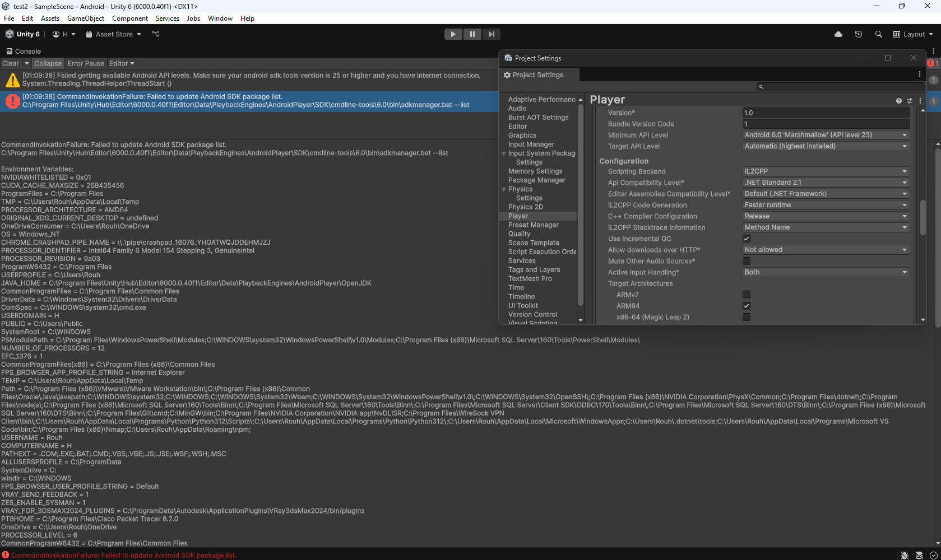The height and width of the screenshot is (560, 941).
Task: Click the Pause button in the toolbar
Action: coord(472,34)
